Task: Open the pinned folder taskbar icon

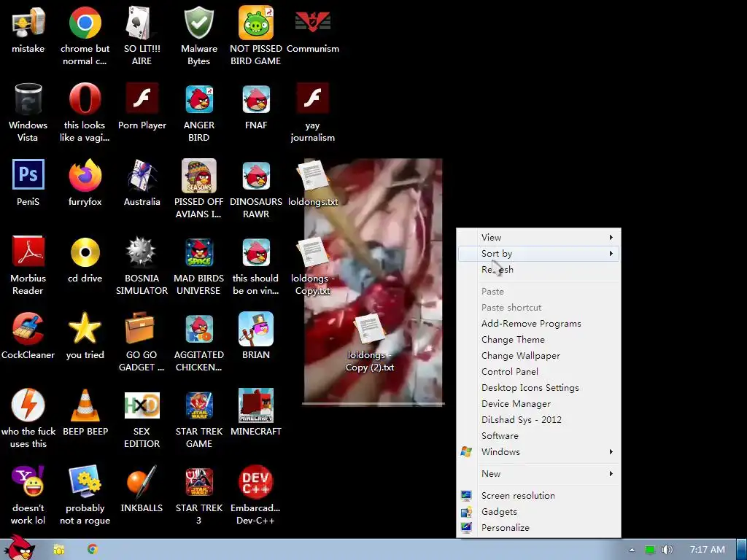Action: [x=59, y=550]
